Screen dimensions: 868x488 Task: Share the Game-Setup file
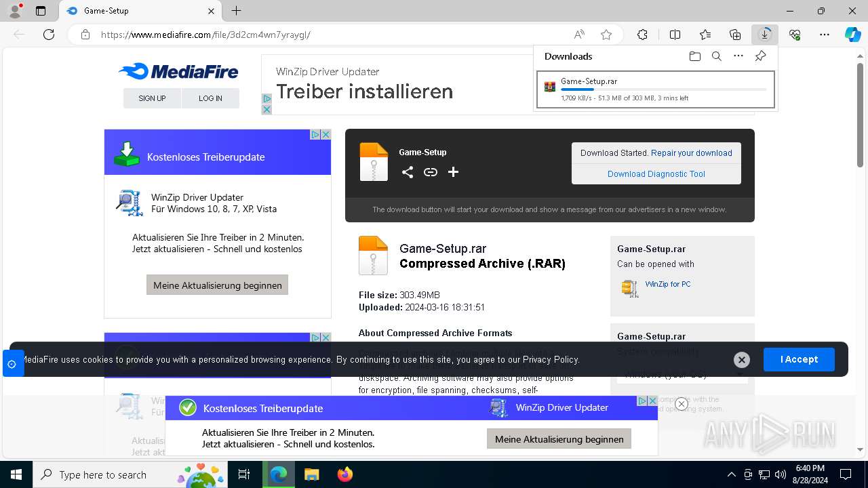click(408, 172)
